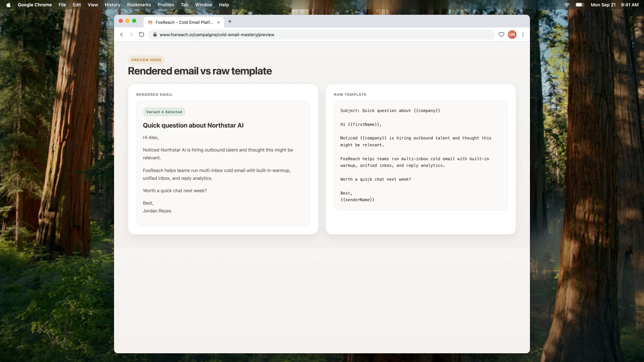Click raw Worth a quick chat line
The width and height of the screenshot is (644, 362).
tap(375, 179)
